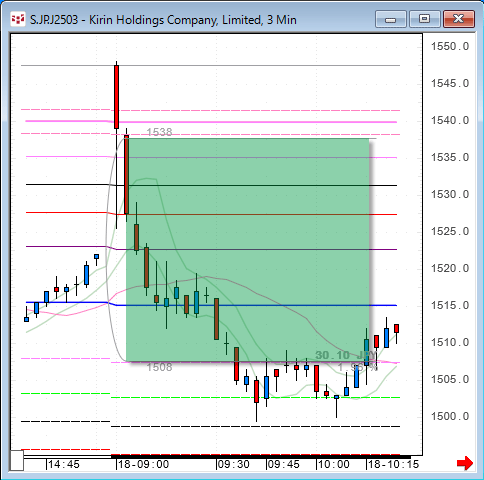Screen dimensions: 484x480
Task: Click the 1530.0 price axis label
Action: (x=450, y=194)
